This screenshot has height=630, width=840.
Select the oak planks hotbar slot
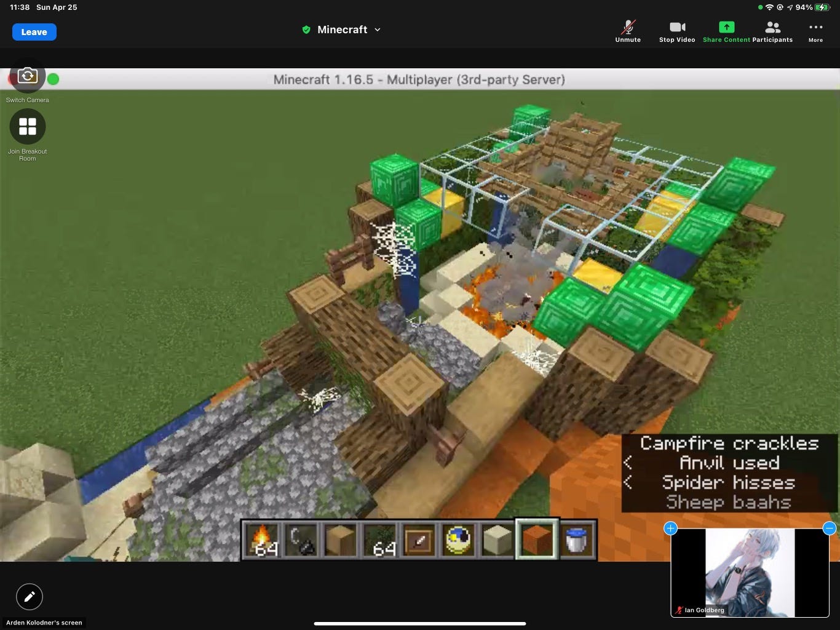tap(340, 540)
